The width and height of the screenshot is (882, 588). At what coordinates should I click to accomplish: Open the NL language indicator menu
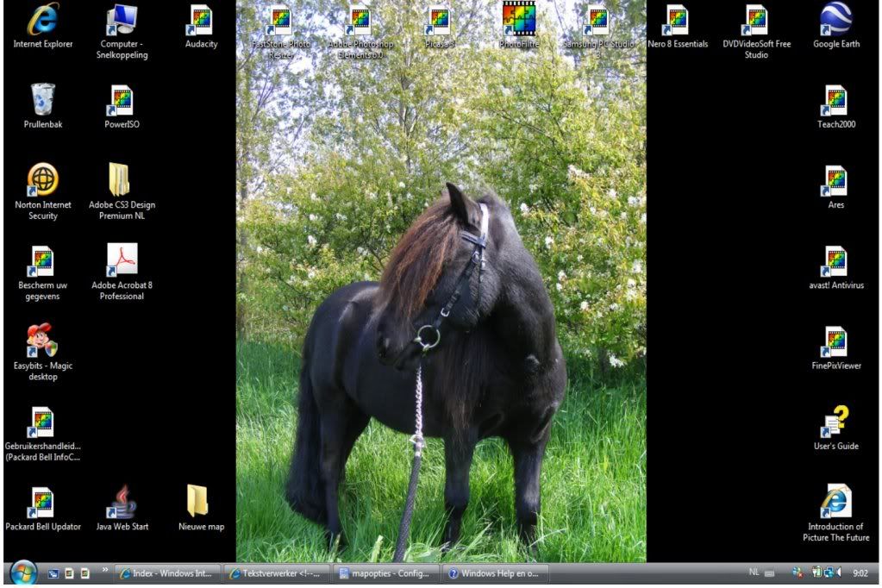[x=754, y=572]
